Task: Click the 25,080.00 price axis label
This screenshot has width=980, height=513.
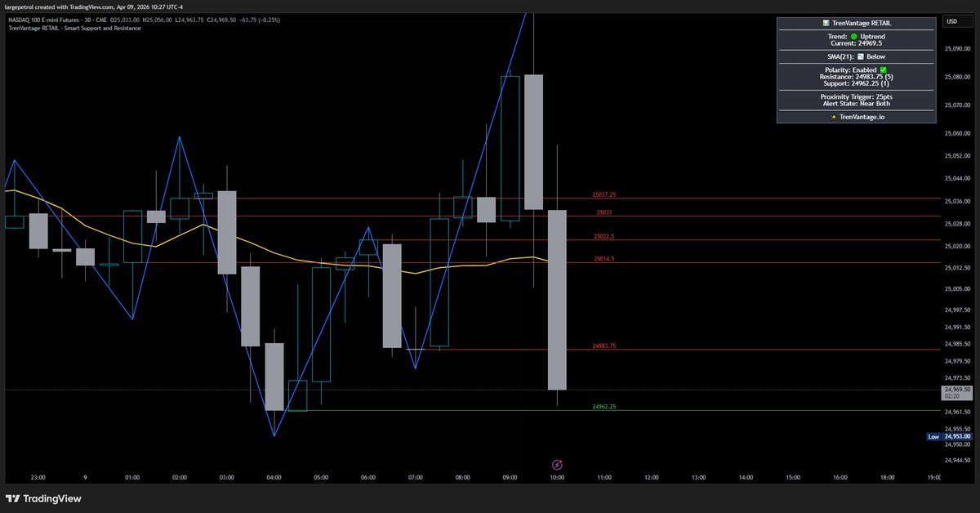Action: [957, 78]
